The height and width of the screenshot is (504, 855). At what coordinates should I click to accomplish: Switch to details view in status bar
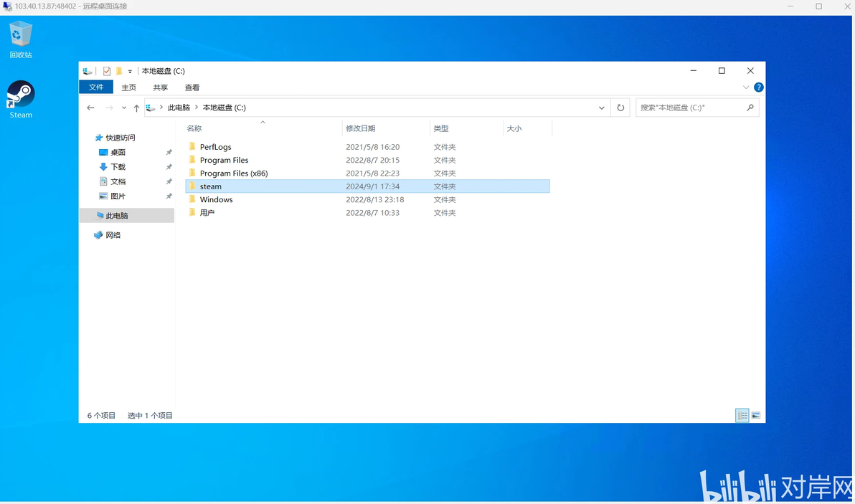tap(742, 416)
